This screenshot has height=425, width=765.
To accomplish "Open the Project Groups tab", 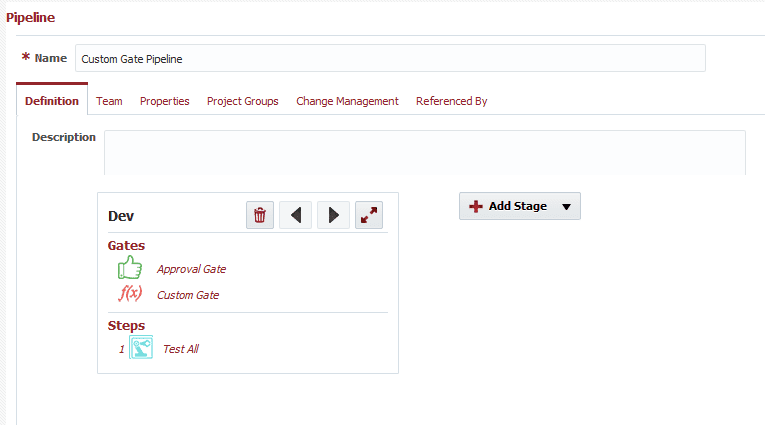I will [x=242, y=101].
